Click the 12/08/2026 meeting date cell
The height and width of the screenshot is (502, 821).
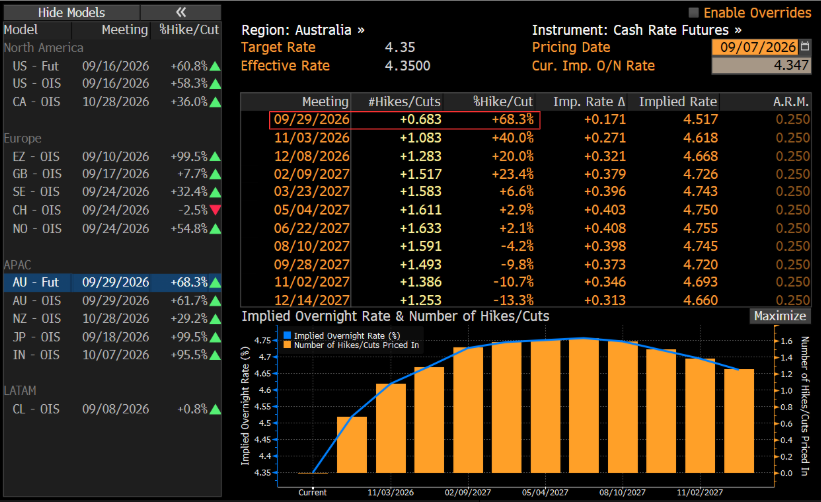[x=311, y=156]
